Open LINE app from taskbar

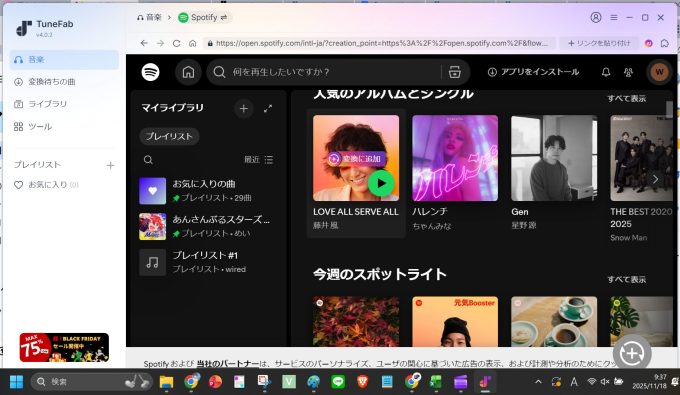click(338, 382)
